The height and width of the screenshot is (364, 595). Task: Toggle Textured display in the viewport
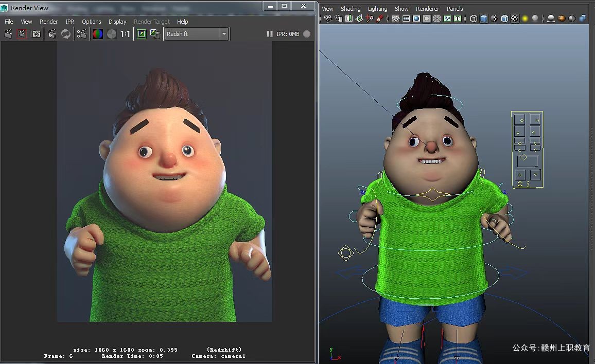point(515,18)
